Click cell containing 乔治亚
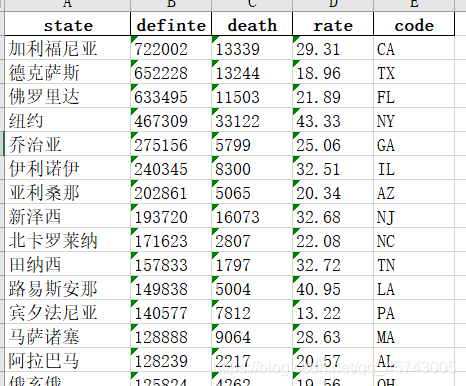Image resolution: width=466 pixels, height=386 pixels. 68,144
